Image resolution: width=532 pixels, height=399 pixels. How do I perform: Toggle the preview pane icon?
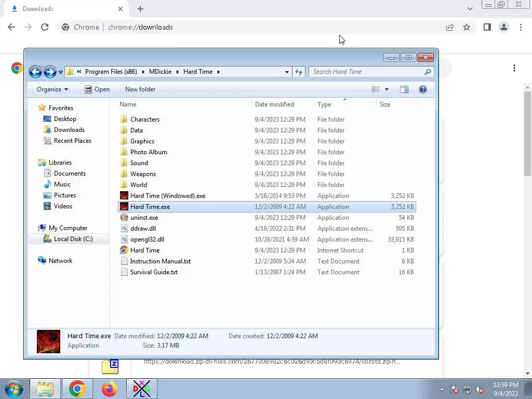tap(404, 89)
